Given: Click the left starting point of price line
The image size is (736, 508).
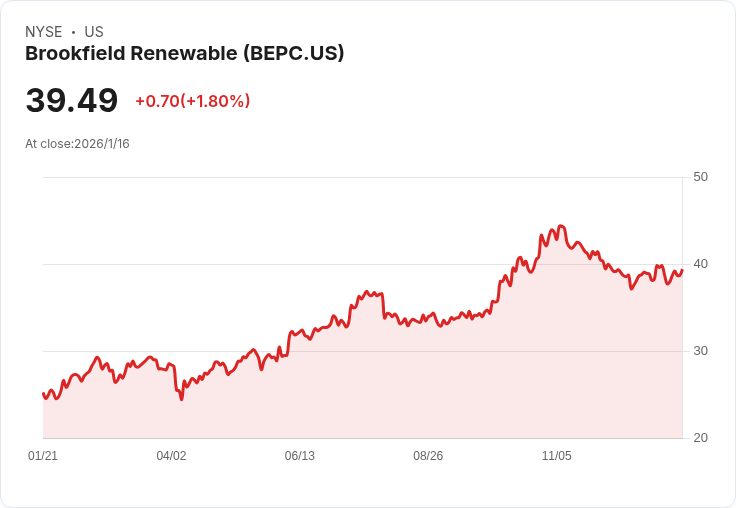Looking at the screenshot, I should click(x=43, y=393).
